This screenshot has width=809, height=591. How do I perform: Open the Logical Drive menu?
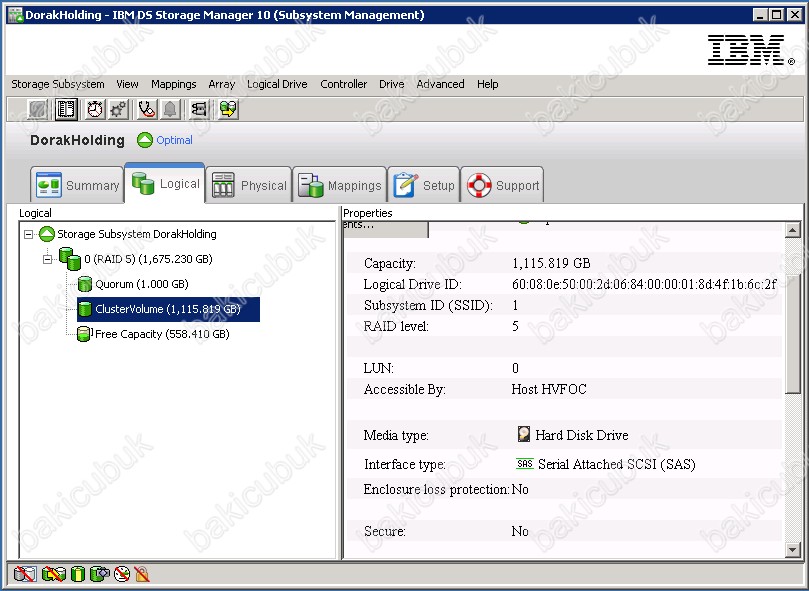tap(277, 84)
